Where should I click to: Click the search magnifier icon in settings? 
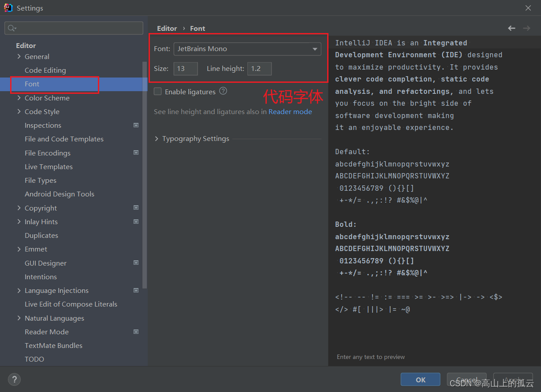click(11, 28)
